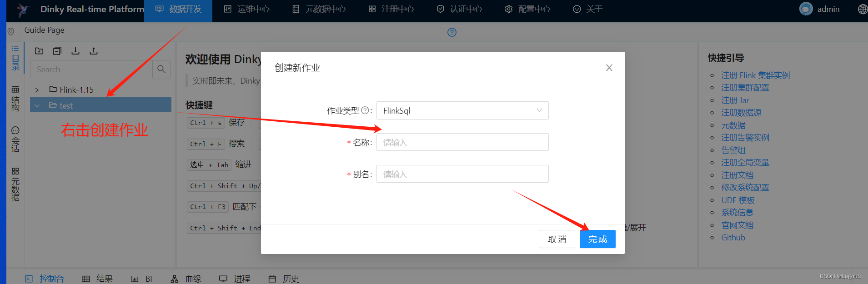Open the 元数据 sidebar panel
The image size is (868, 284).
tap(15, 184)
